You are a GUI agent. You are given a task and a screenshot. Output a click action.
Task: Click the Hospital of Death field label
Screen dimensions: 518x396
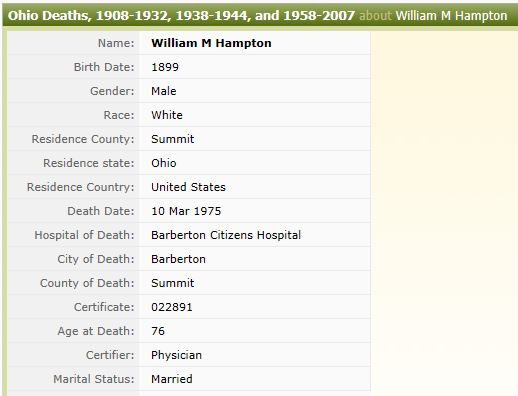click(84, 235)
